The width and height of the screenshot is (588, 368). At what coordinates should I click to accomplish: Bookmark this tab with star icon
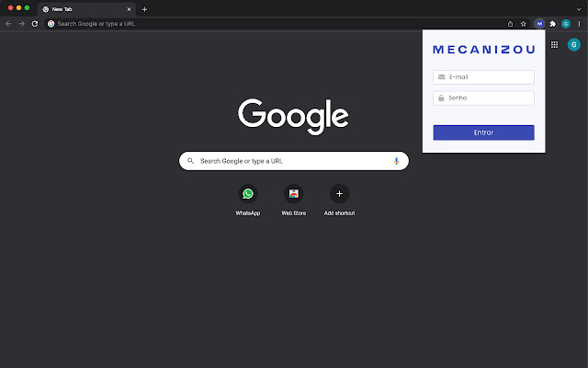point(523,24)
